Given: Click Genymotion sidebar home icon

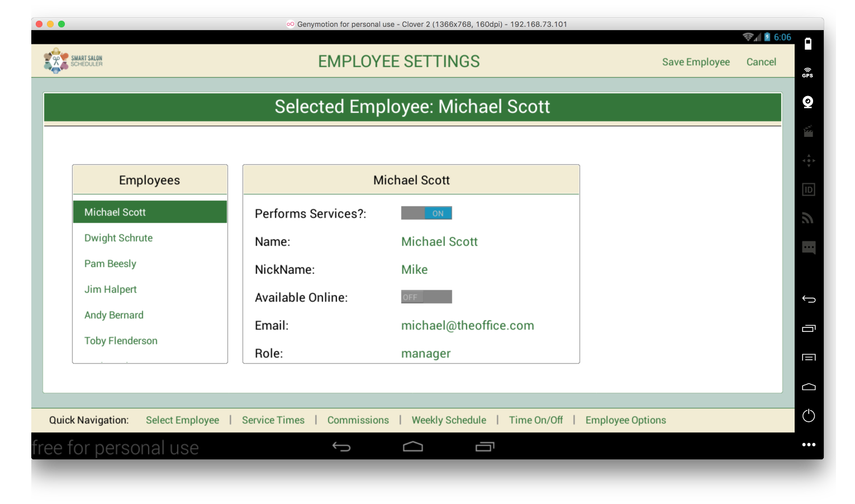Looking at the screenshot, I should pyautogui.click(x=809, y=387).
